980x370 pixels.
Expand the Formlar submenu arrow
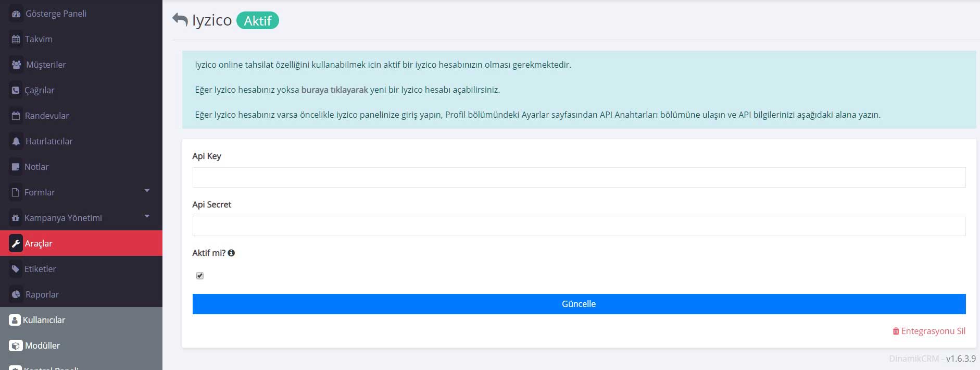[147, 191]
